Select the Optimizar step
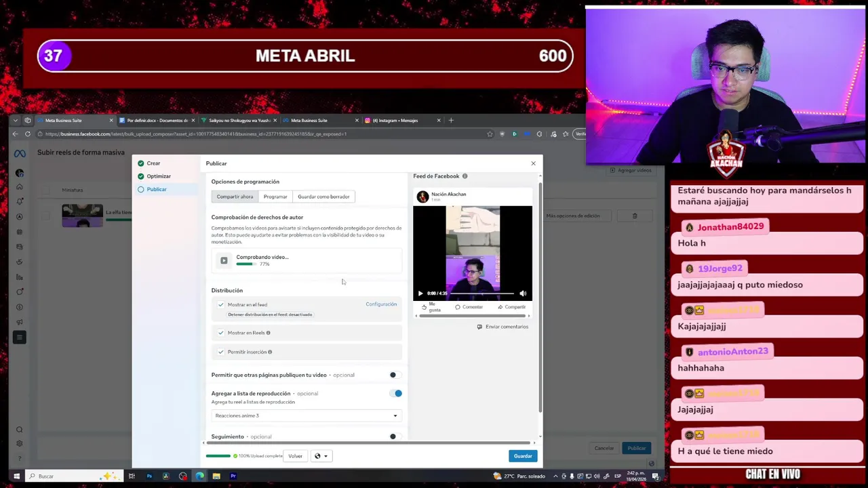 pos(159,176)
